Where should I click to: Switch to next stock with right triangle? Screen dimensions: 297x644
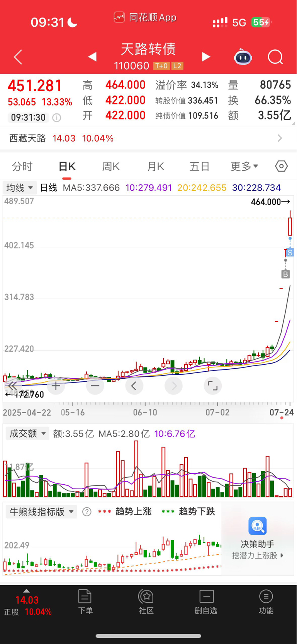206,57
